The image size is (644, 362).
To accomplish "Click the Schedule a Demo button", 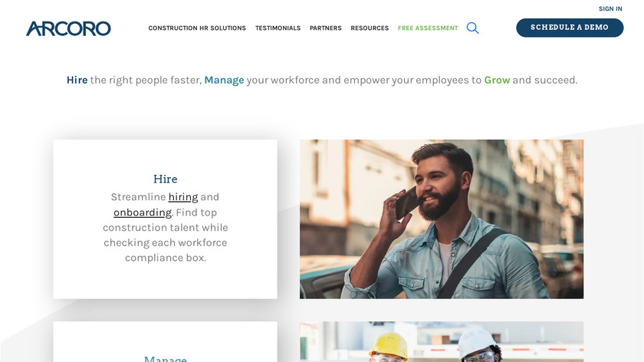I will click(570, 28).
